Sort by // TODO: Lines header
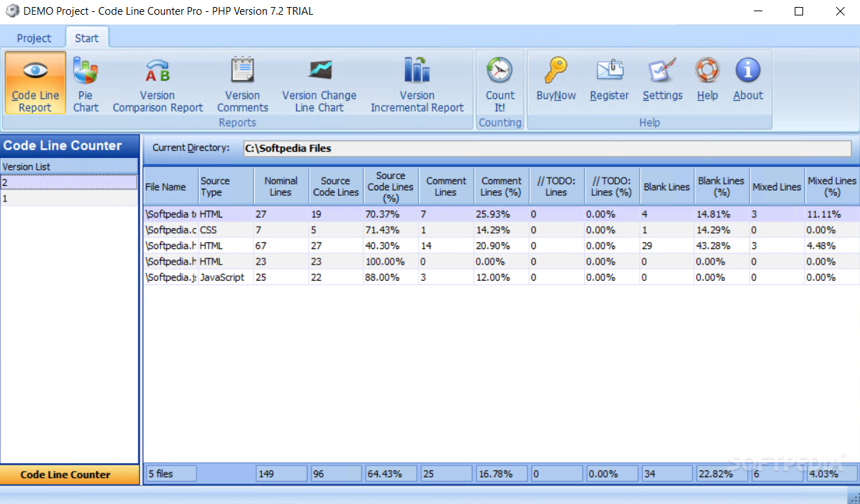The height and width of the screenshot is (504, 860). click(x=556, y=187)
